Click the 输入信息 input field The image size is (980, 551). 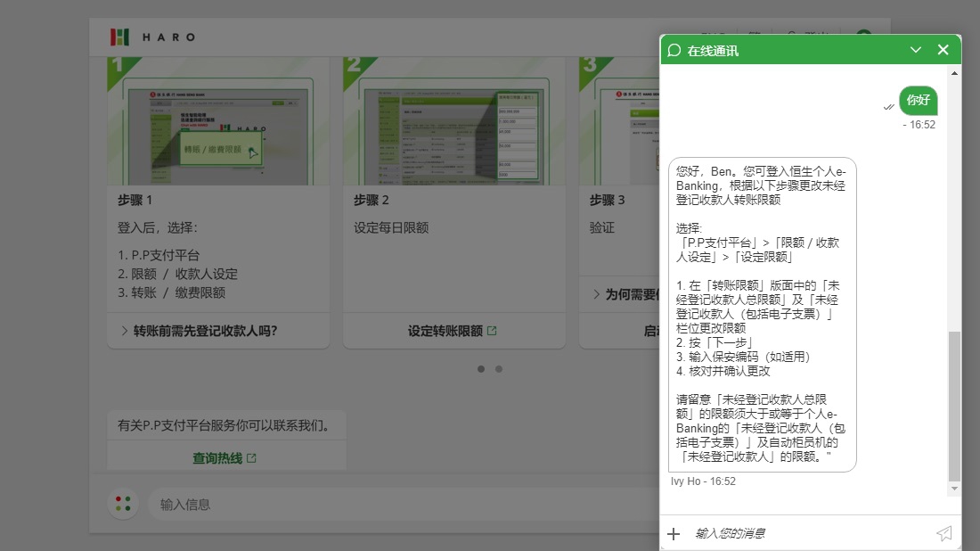403,505
